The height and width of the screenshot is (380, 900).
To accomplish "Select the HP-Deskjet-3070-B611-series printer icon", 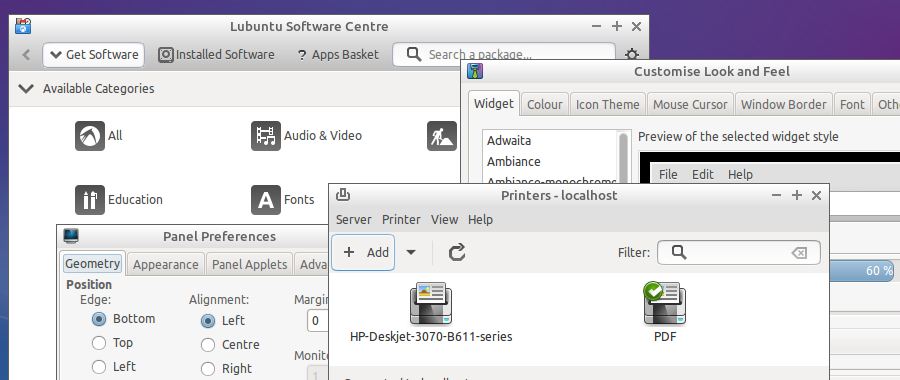I will point(430,304).
